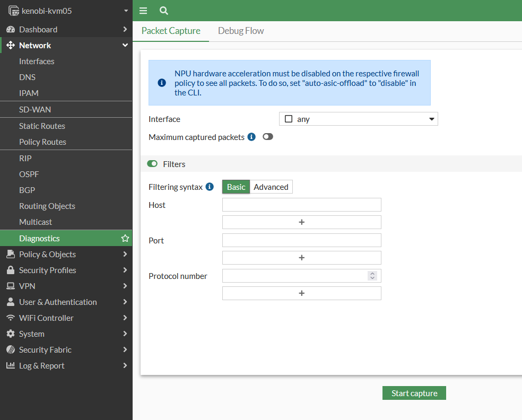This screenshot has height=420, width=522.
Task: Click info icon next to Maximum captured packets
Action: click(251, 137)
